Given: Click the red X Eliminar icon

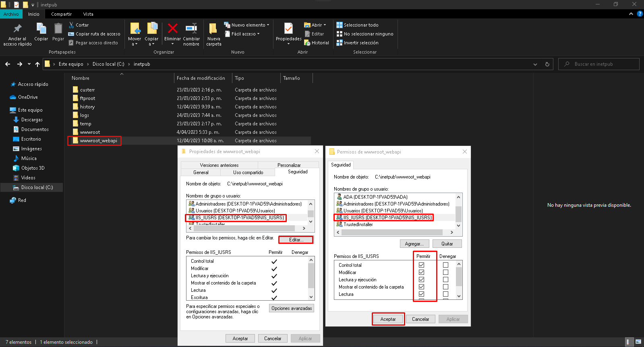Looking at the screenshot, I should point(172,29).
